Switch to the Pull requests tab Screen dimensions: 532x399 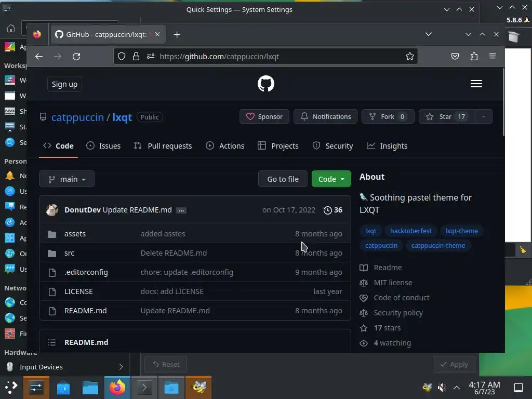pos(163,146)
